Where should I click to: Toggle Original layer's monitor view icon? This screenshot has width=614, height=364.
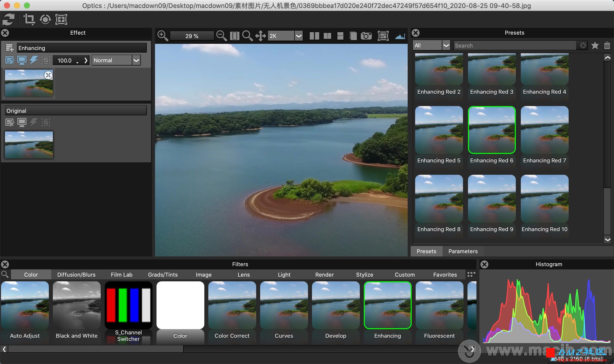tap(22, 122)
